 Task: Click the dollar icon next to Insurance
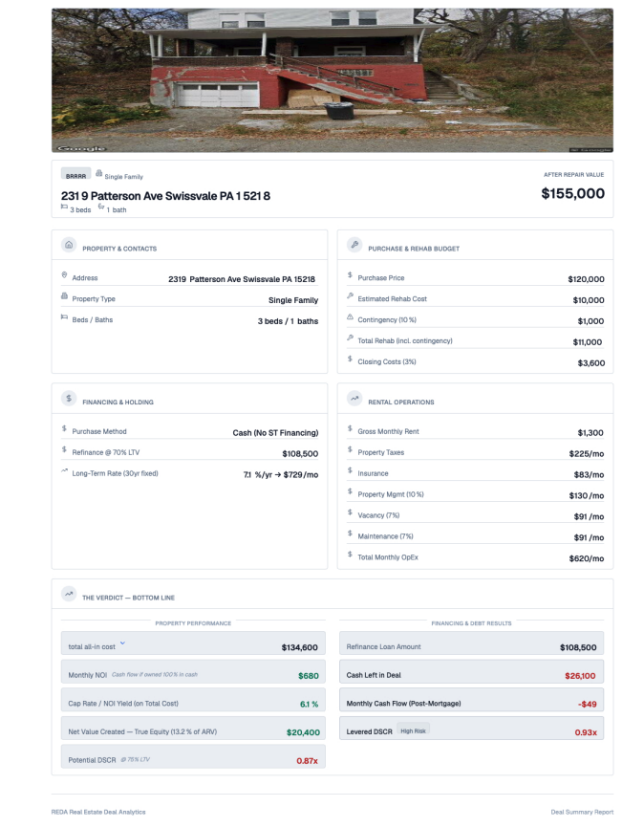coord(350,470)
